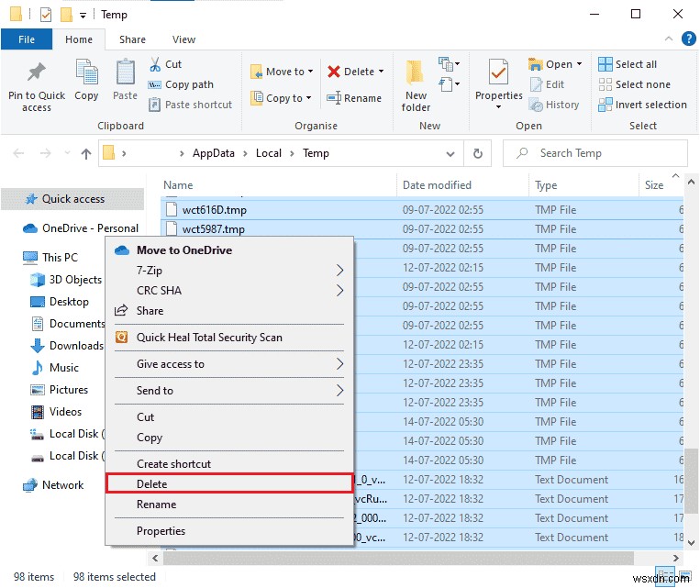Create a New folder from the ribbon
The image size is (700, 588).
[416, 83]
